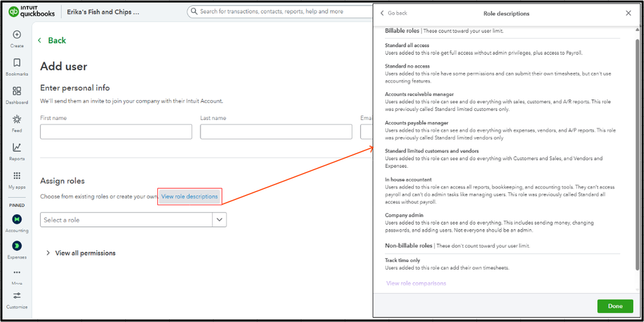Click the green Done button
Image resolution: width=644 pixels, height=322 pixels.
(615, 306)
